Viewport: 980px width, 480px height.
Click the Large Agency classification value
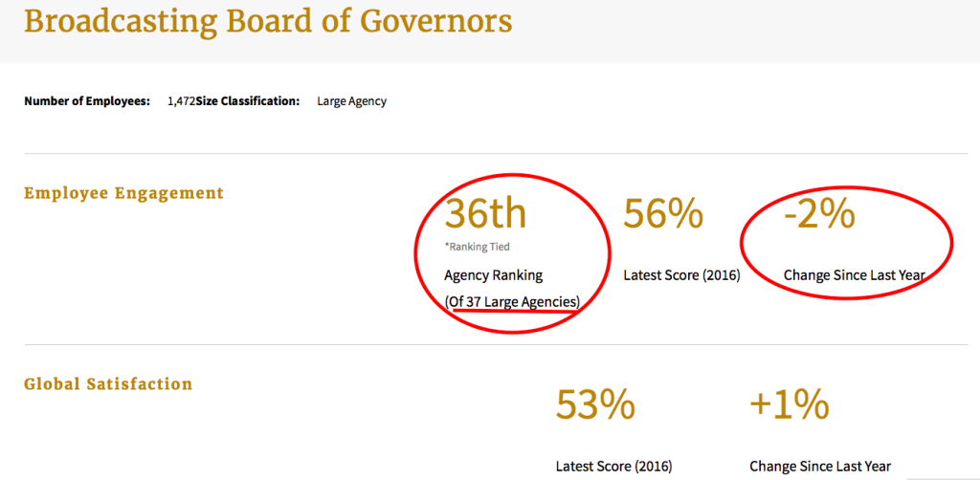pyautogui.click(x=352, y=101)
